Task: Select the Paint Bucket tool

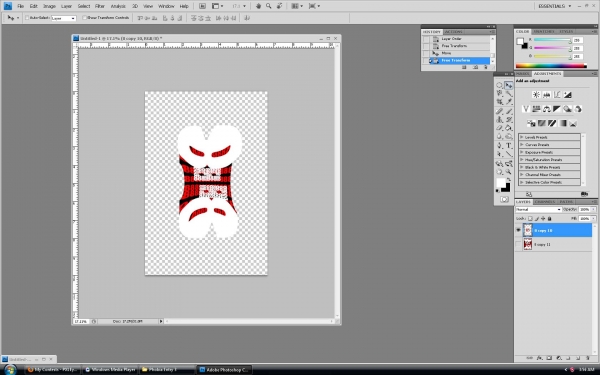Action: [x=509, y=128]
